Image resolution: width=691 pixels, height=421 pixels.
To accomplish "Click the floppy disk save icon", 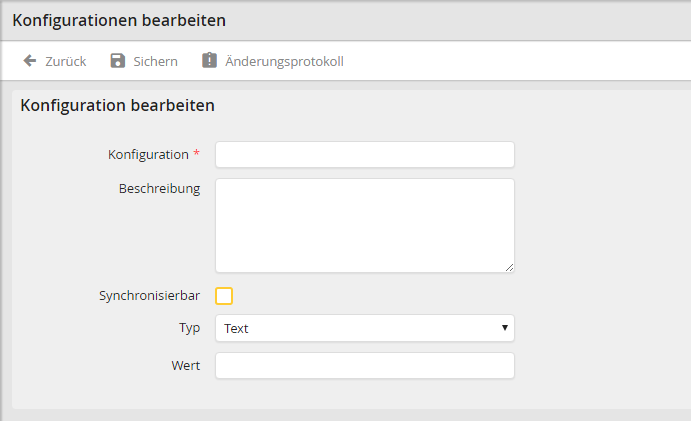I will pyautogui.click(x=117, y=61).
